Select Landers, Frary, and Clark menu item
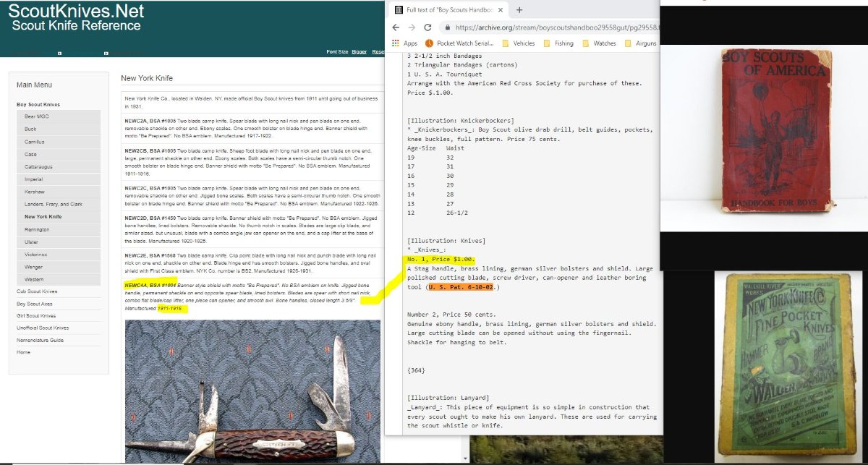The image size is (868, 465). click(x=58, y=204)
